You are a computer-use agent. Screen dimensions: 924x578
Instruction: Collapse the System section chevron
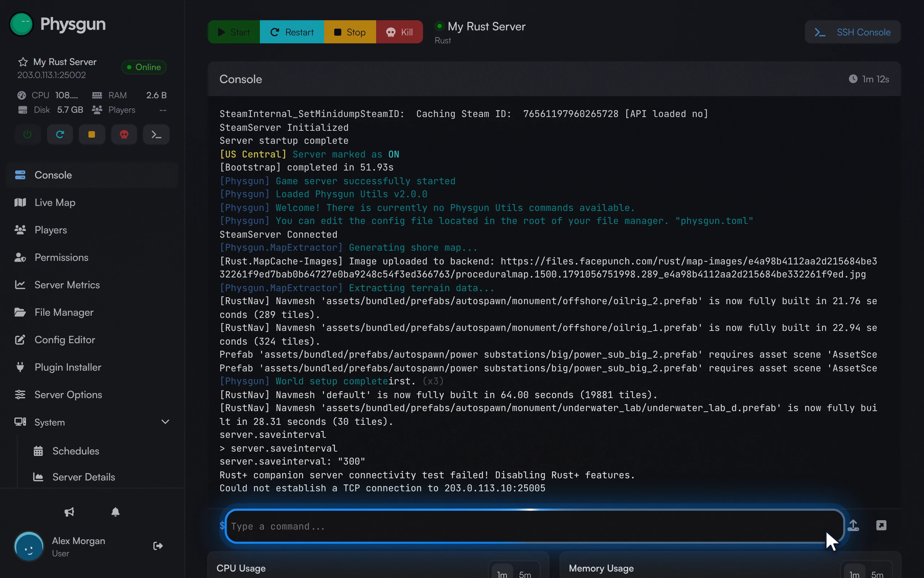165,422
